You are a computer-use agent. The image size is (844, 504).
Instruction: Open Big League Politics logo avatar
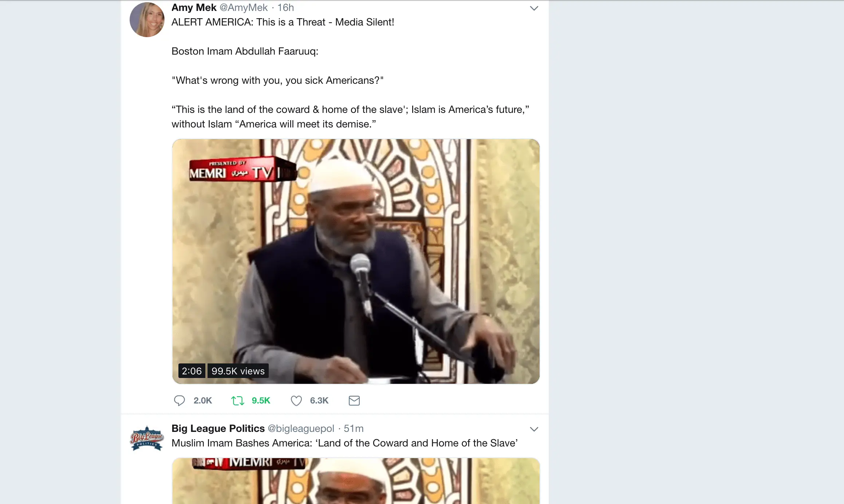(147, 438)
